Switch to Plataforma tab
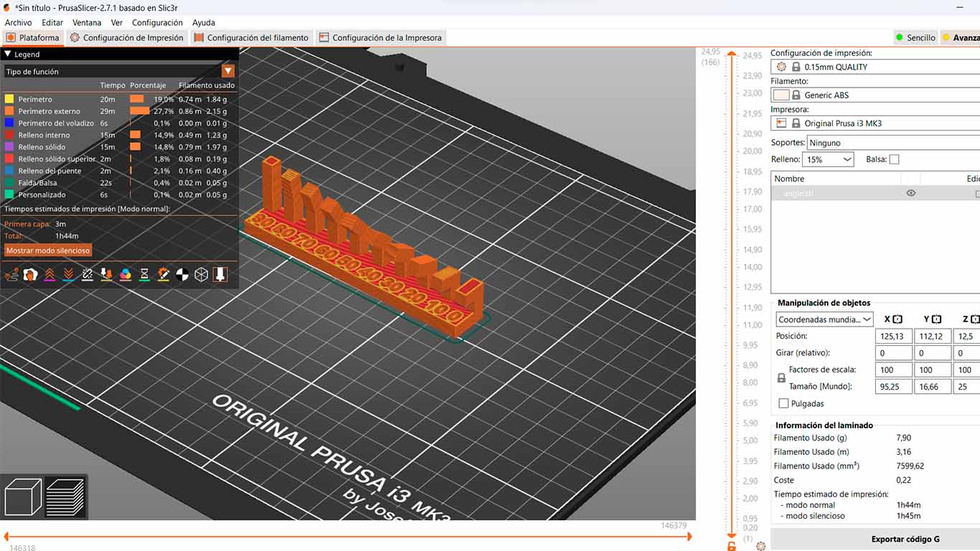 [x=33, y=37]
